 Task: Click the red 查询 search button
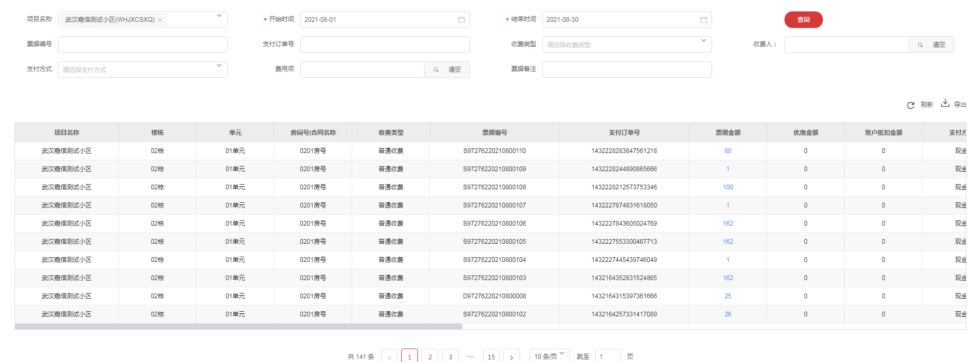pos(803,20)
